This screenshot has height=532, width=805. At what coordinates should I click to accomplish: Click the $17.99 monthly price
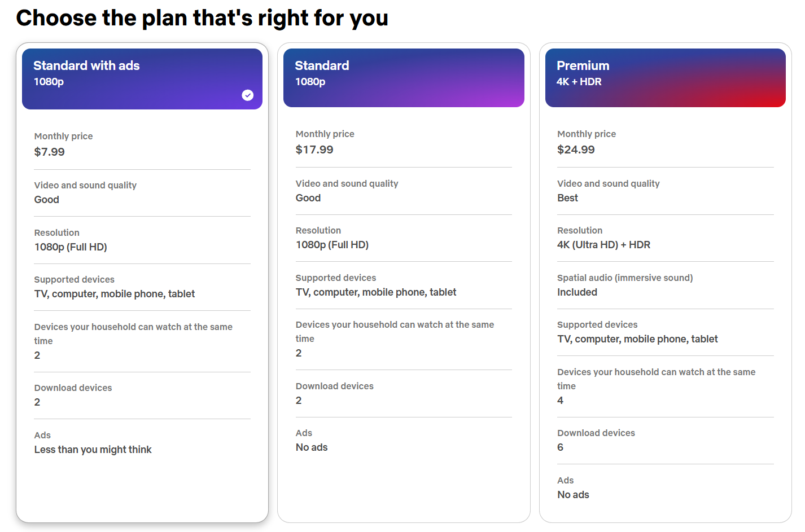pyautogui.click(x=314, y=150)
